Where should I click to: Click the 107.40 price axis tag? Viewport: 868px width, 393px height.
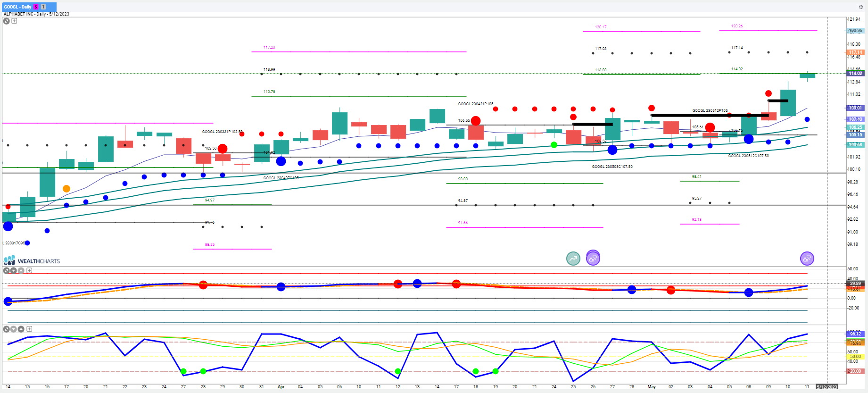[x=855, y=119]
